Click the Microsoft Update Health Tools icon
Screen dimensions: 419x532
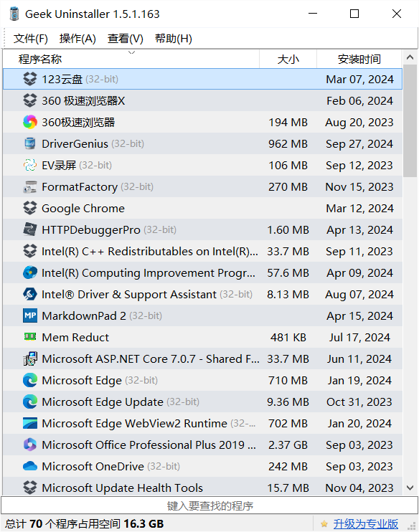point(30,488)
